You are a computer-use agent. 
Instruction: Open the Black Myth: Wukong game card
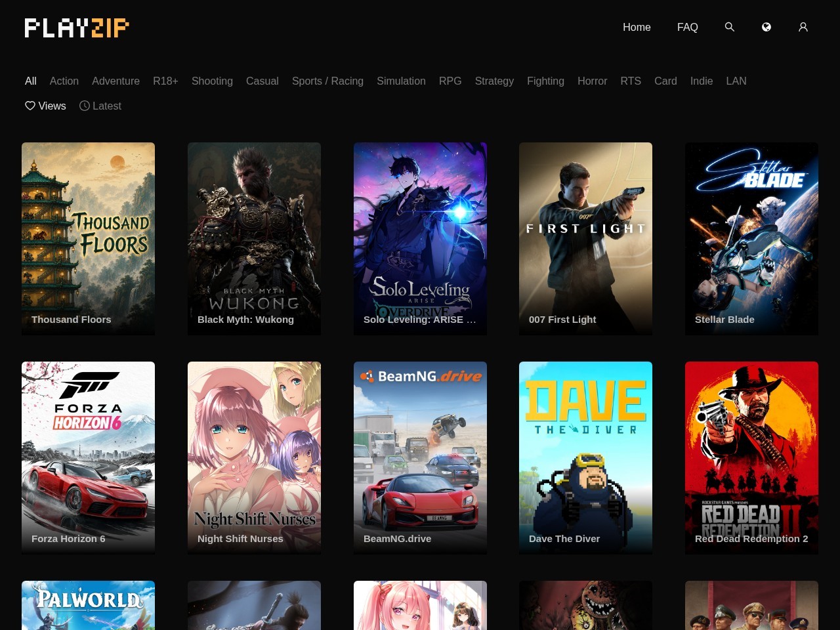pos(254,239)
